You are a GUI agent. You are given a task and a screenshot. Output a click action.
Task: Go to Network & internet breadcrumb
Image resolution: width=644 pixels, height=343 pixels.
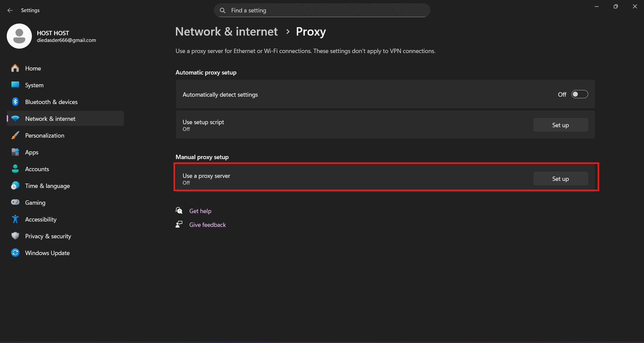point(226,32)
